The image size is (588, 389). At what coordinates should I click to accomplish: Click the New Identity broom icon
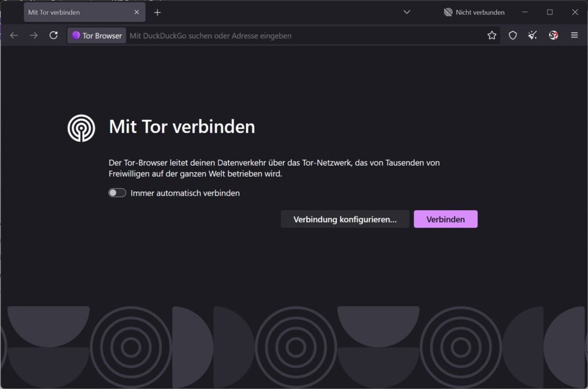532,35
